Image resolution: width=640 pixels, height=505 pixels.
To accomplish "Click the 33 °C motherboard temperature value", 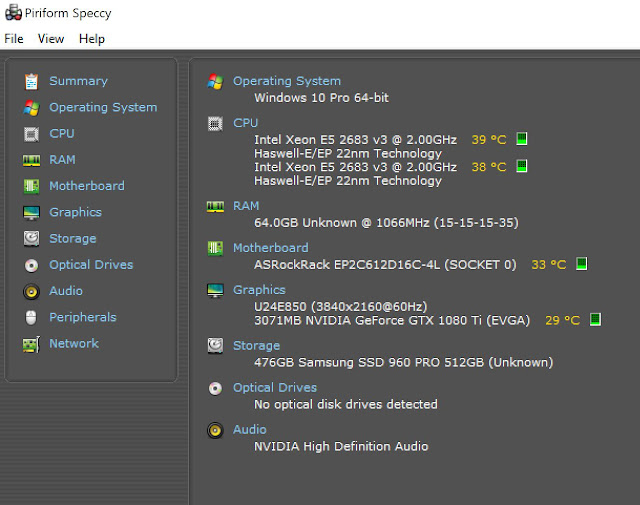I will point(549,265).
